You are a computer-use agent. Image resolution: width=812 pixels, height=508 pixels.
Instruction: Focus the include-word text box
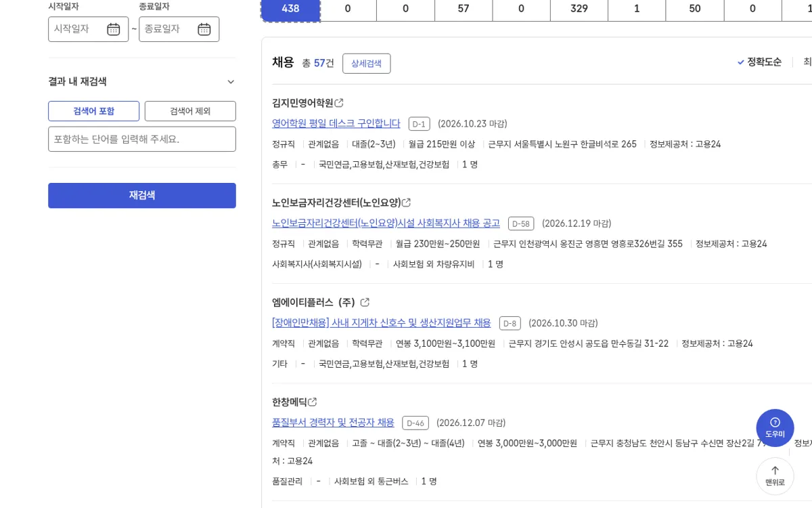point(142,139)
